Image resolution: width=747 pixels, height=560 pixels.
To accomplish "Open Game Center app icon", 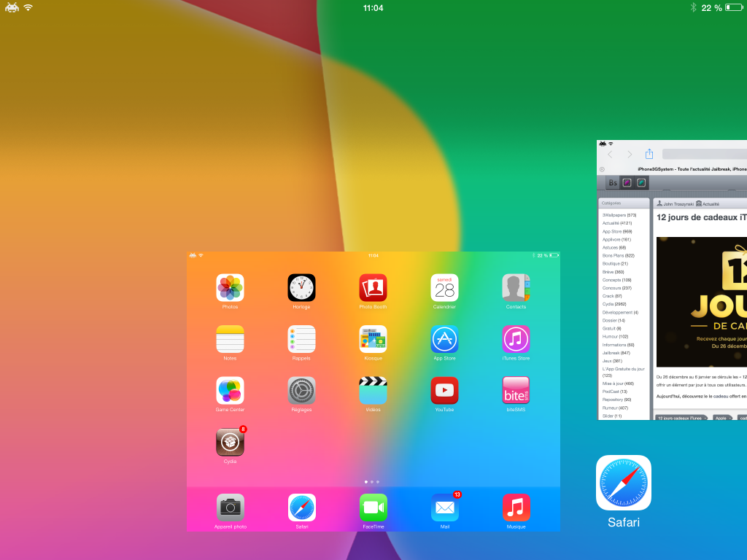I will (x=230, y=391).
